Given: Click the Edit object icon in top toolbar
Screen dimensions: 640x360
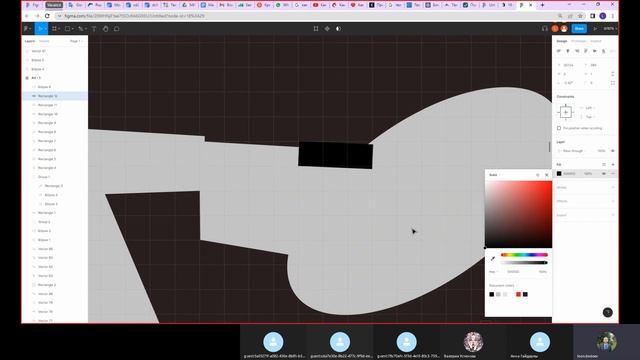Looking at the screenshot, I should tap(316, 29).
